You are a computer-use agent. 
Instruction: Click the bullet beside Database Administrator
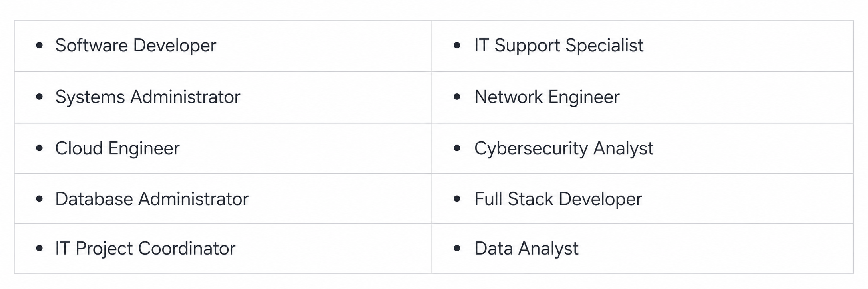(39, 198)
